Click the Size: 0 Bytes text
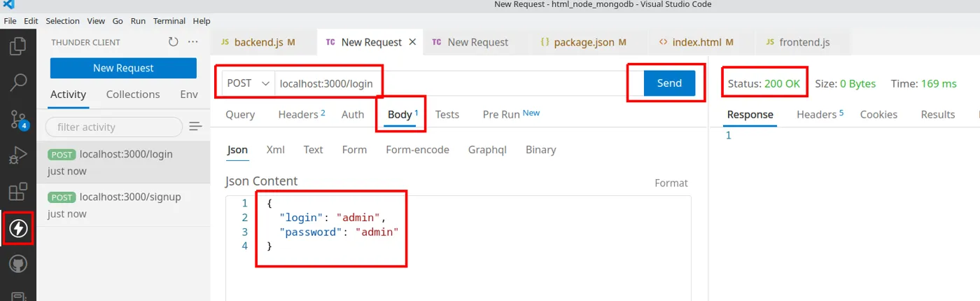The height and width of the screenshot is (301, 980). pos(846,83)
